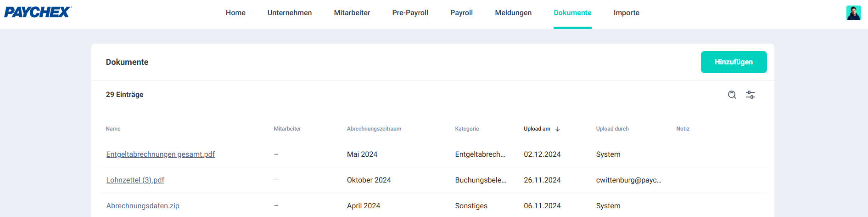Download Abrechnungsdaten.zip file link

(x=143, y=206)
